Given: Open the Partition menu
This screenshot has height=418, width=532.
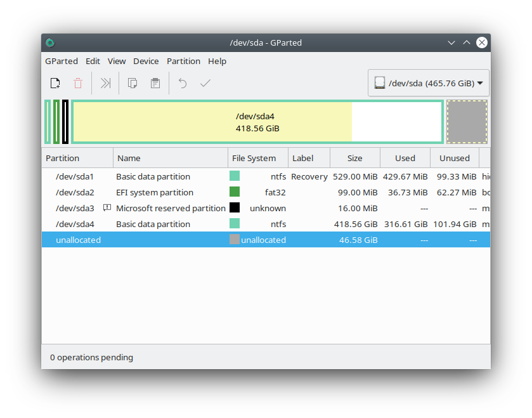Looking at the screenshot, I should tap(183, 61).
